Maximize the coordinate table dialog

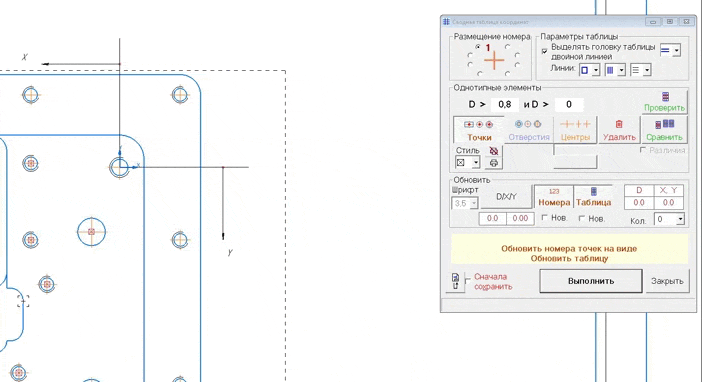coord(670,21)
